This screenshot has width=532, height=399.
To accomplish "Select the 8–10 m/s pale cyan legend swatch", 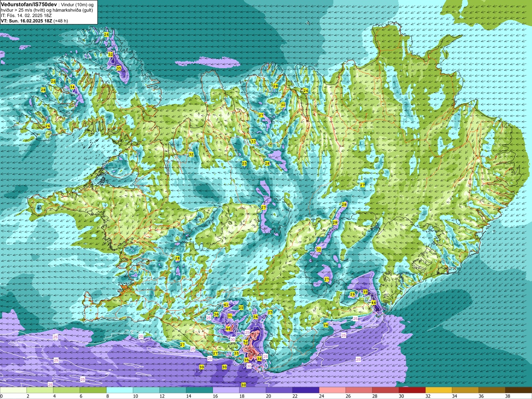I will (x=120, y=390).
